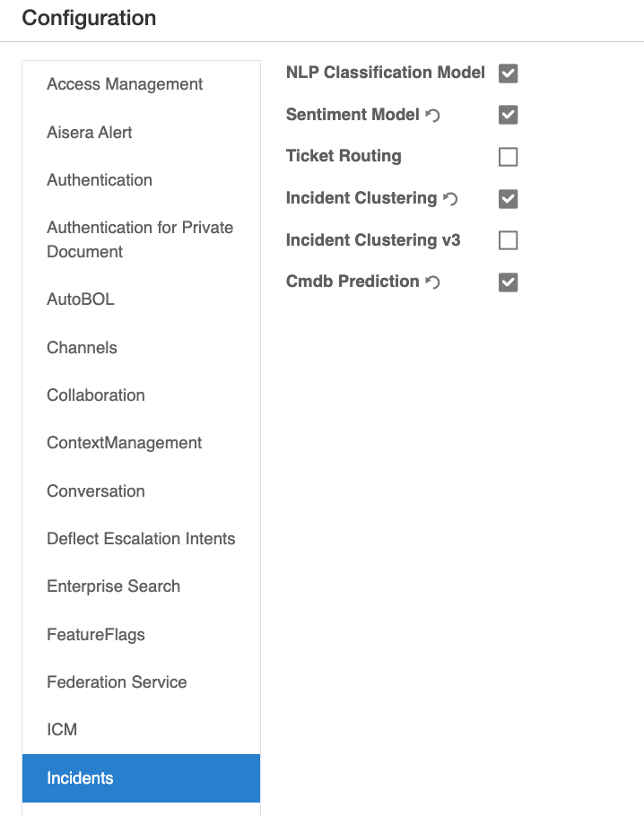The width and height of the screenshot is (644, 816).
Task: Enable Incident Clustering v3 checkbox
Action: tap(509, 240)
